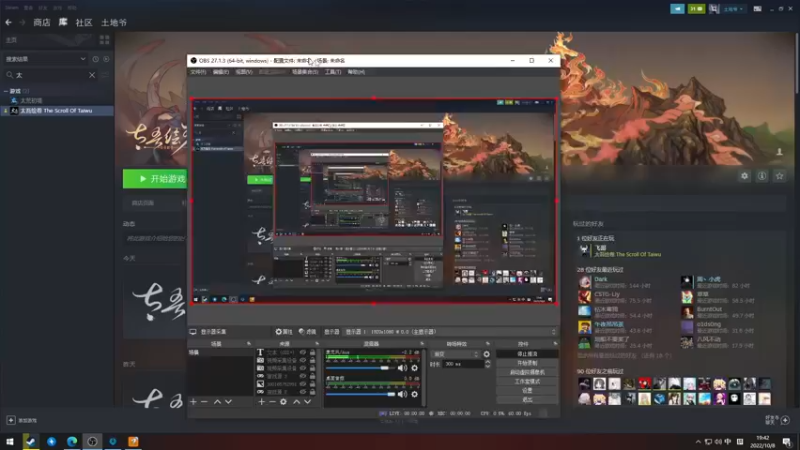Viewport: 800px width, 450px height.
Task: Click the Steam library search field
Action: 49,75
